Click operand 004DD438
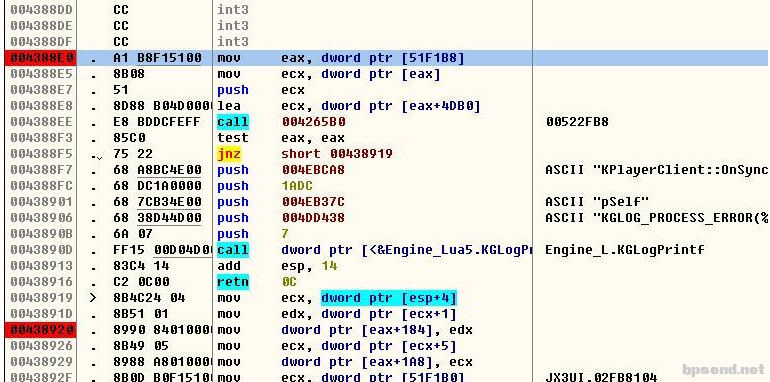Viewport: 770px width, 382px height. point(313,218)
